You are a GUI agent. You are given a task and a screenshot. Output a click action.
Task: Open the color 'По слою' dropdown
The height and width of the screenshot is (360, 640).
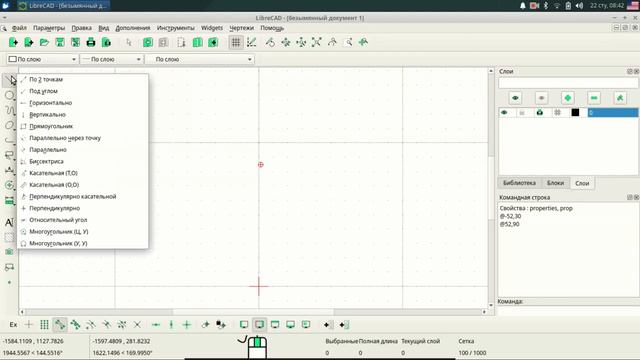click(x=42, y=59)
